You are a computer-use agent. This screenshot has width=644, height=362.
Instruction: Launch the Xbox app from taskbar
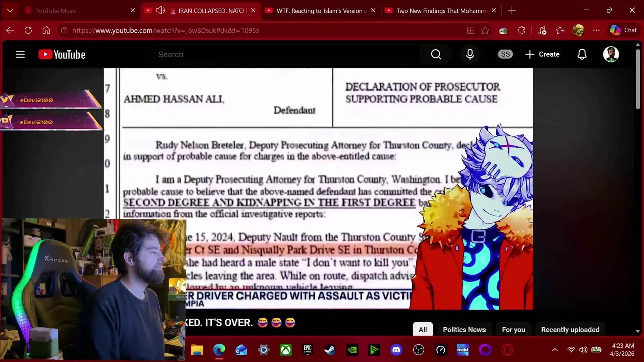pyautogui.click(x=286, y=350)
